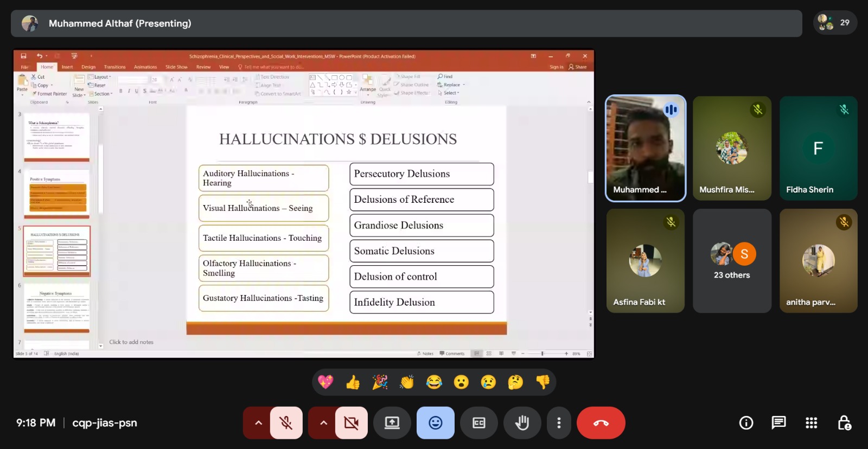
Task: Open the in-call chat panel
Action: coord(778,423)
